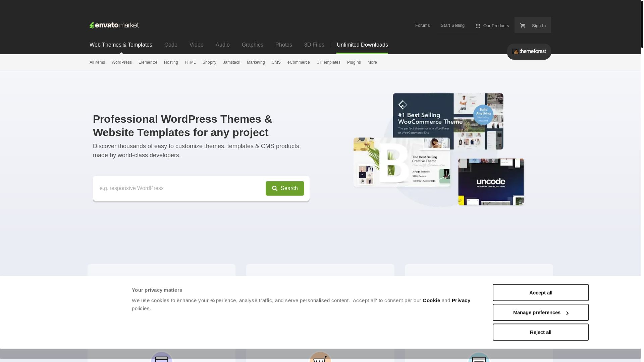Click the Our Products grid icon

478,26
